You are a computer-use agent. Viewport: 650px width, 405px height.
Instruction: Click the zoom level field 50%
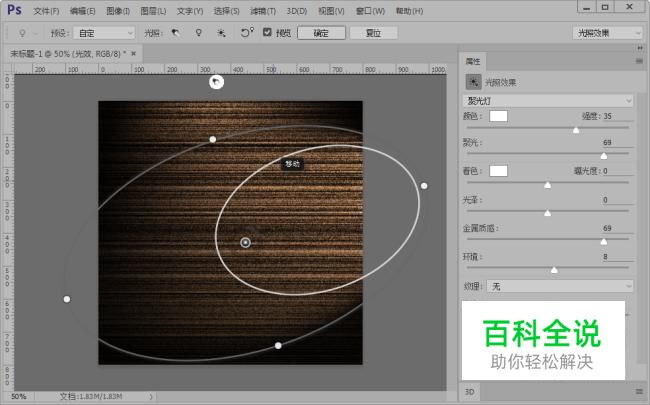point(19,397)
